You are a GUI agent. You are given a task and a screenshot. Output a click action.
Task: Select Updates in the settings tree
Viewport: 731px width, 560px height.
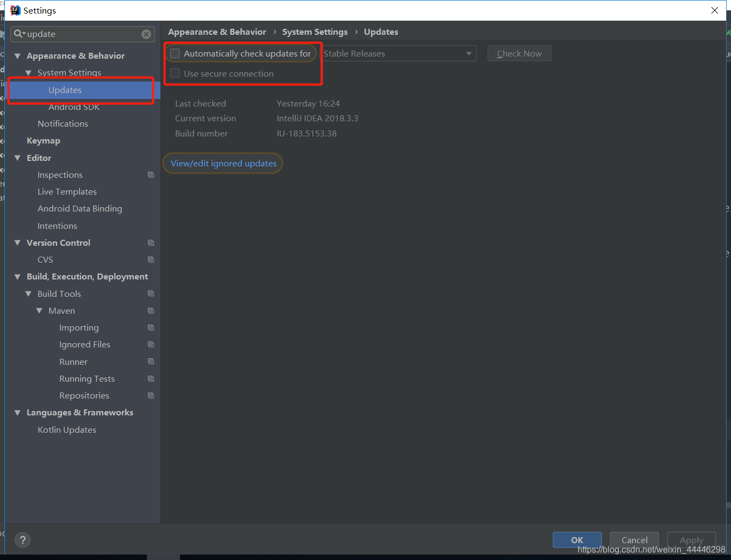click(x=65, y=90)
